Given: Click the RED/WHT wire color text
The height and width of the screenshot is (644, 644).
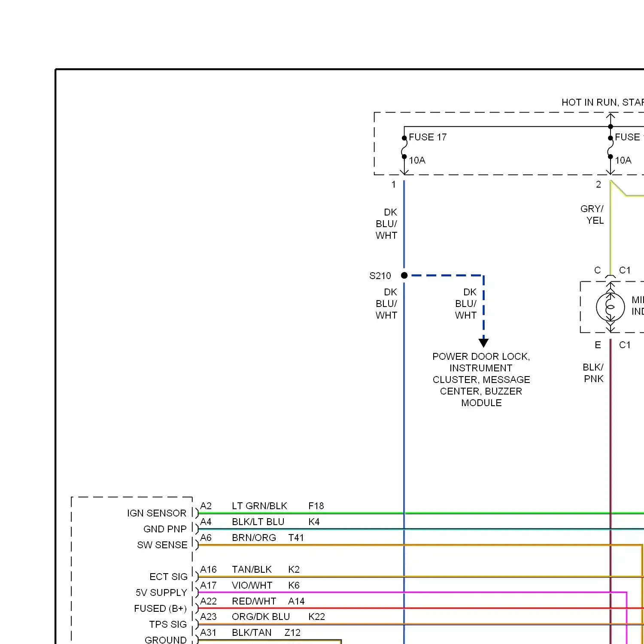Looking at the screenshot, I should (x=254, y=601).
